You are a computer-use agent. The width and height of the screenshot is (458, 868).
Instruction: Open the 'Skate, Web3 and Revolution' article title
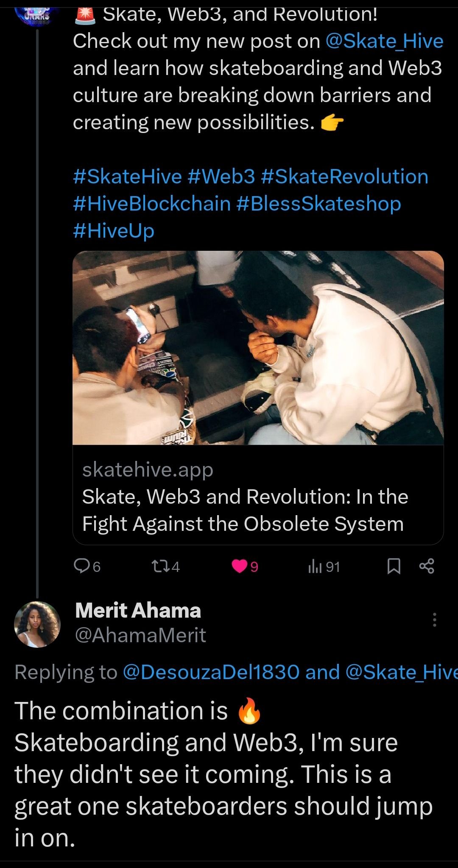[245, 510]
